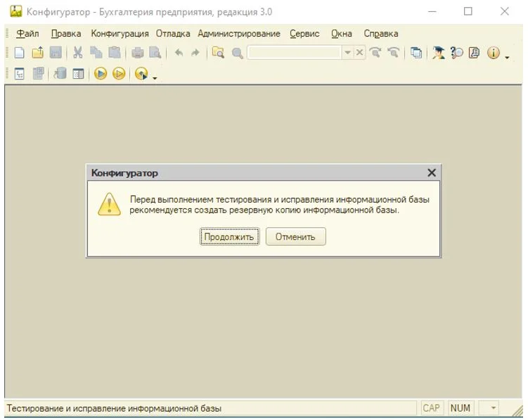Click the Print preview icon

(x=155, y=53)
